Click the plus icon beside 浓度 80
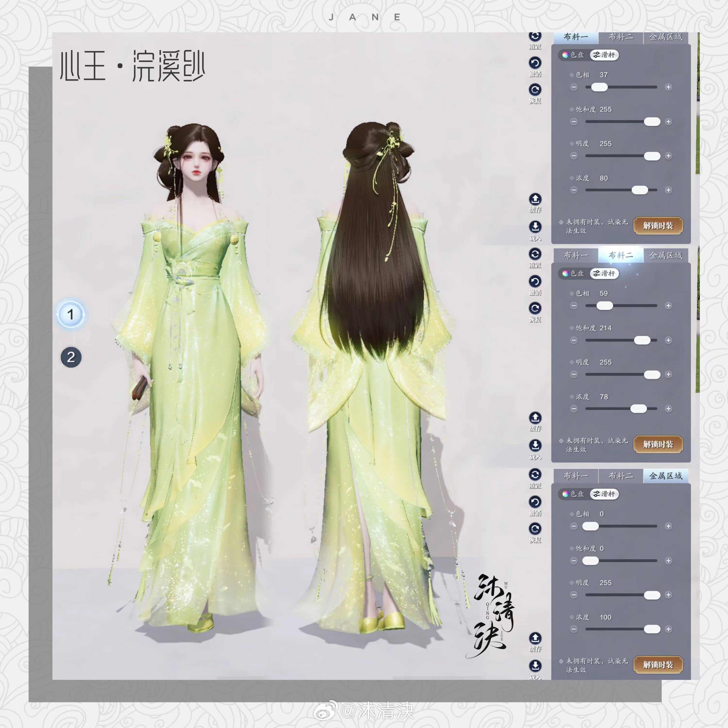The height and width of the screenshot is (728, 728). click(x=669, y=190)
